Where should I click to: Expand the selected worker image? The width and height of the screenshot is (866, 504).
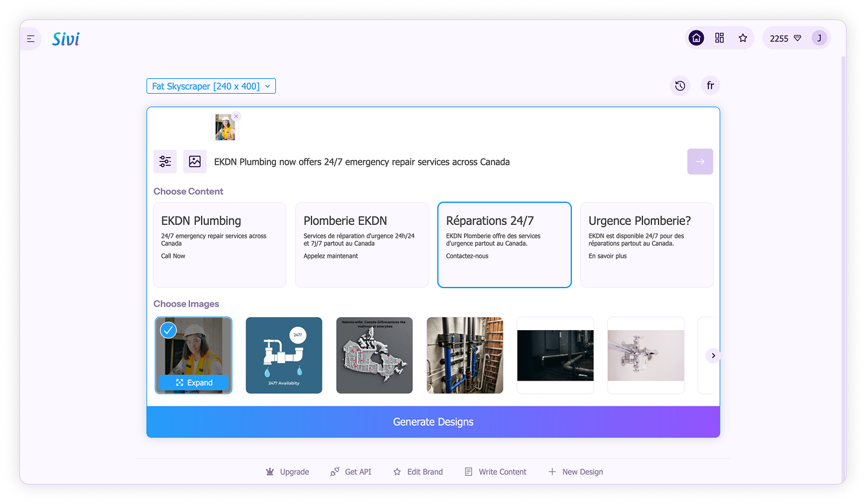coord(194,383)
